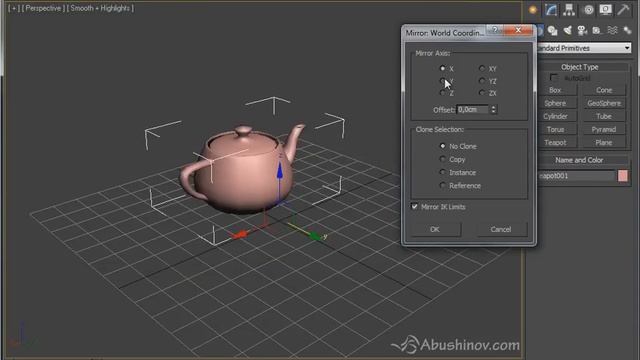Close the Mirror dialog window
The height and width of the screenshot is (360, 640).
coord(518,30)
